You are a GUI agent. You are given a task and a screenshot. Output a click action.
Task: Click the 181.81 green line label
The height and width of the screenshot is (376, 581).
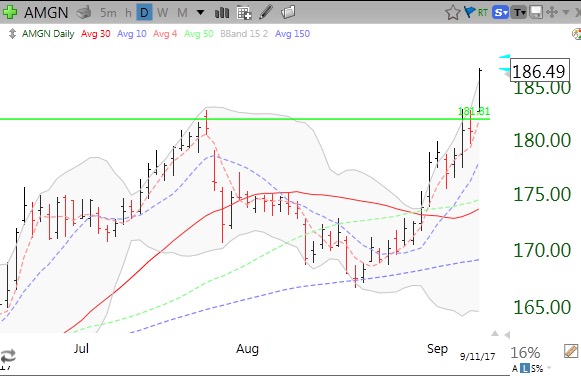[x=474, y=111]
